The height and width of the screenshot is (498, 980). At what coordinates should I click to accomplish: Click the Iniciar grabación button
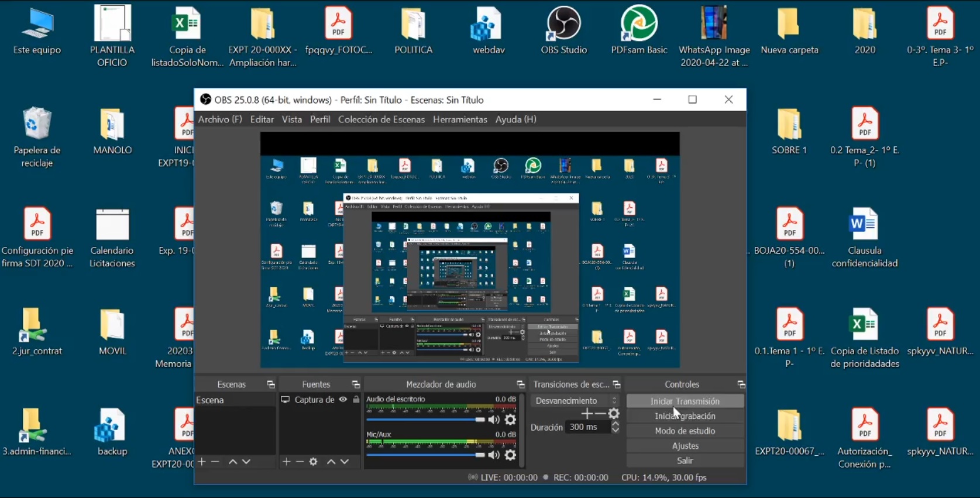pyautogui.click(x=685, y=416)
